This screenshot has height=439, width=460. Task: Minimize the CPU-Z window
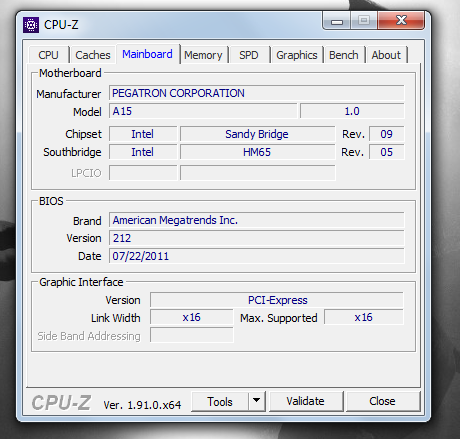coord(336,21)
